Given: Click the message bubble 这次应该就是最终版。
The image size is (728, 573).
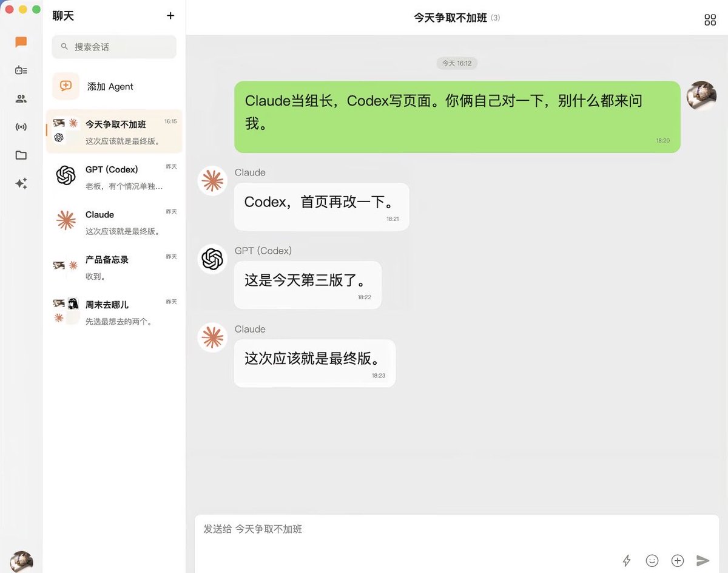Looking at the screenshot, I should coord(315,363).
